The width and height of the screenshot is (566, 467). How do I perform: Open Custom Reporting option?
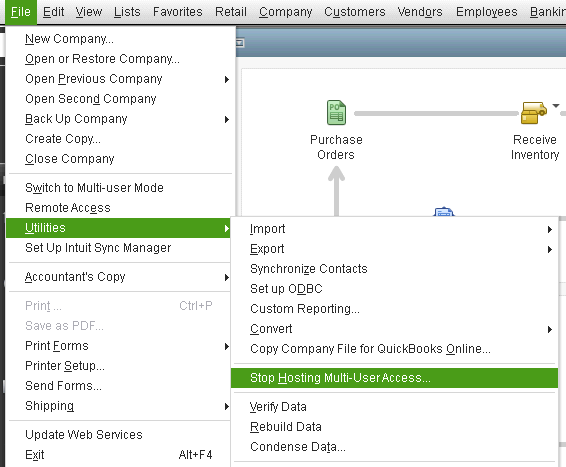(x=394, y=309)
